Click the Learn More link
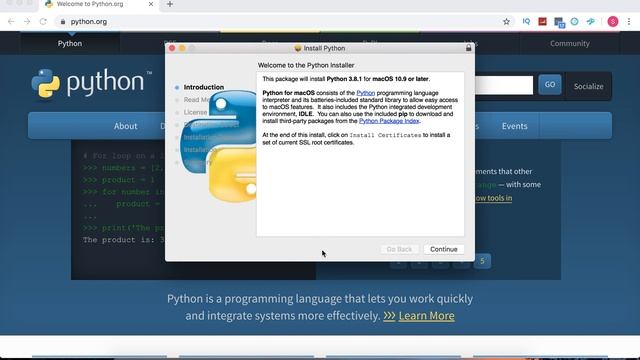Viewport: 640px width, 360px height. pos(426,316)
